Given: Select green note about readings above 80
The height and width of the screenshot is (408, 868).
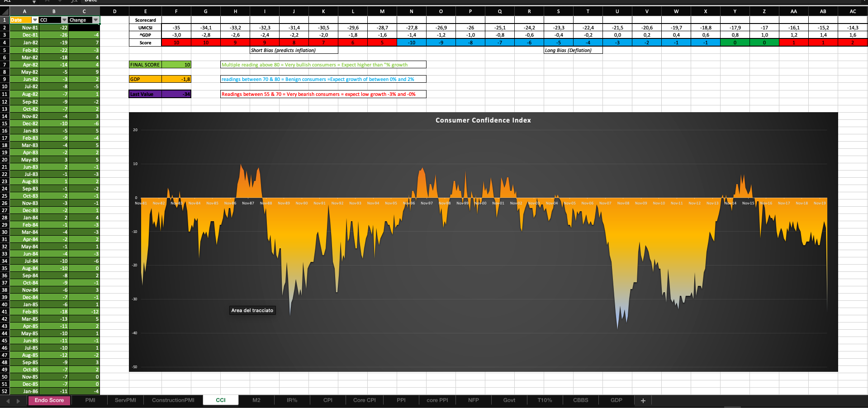Looking at the screenshot, I should [323, 65].
